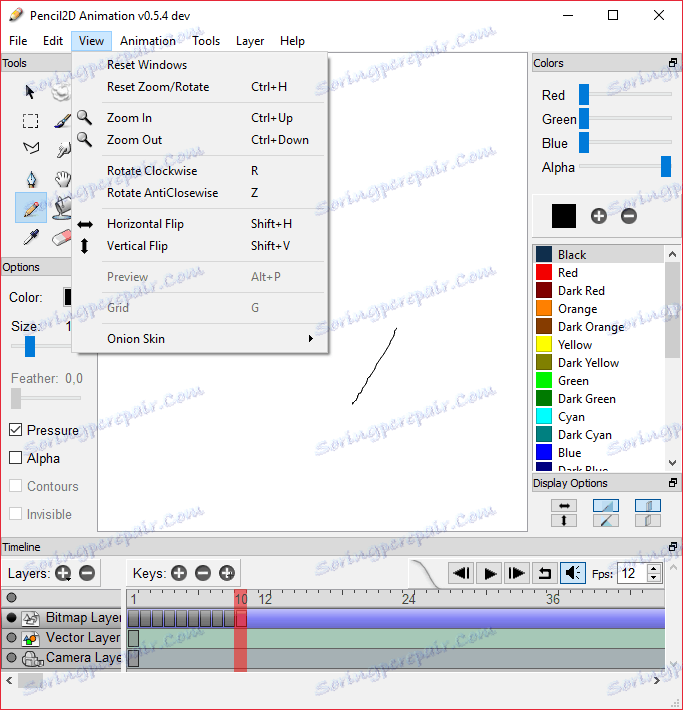Select the Paint Bucket tool
The height and width of the screenshot is (710, 683).
(63, 208)
